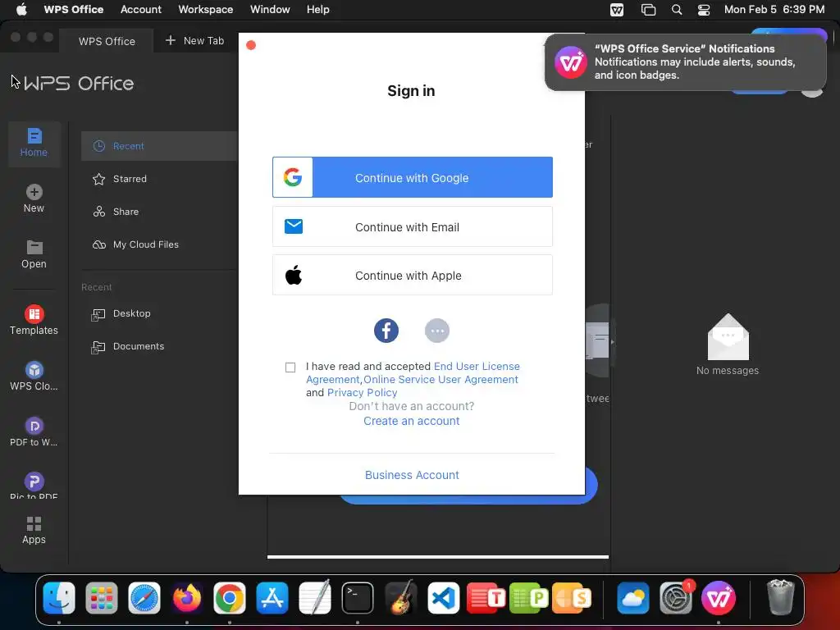Launch WPS Cloud from sidebar
The image size is (840, 630).
pos(34,376)
